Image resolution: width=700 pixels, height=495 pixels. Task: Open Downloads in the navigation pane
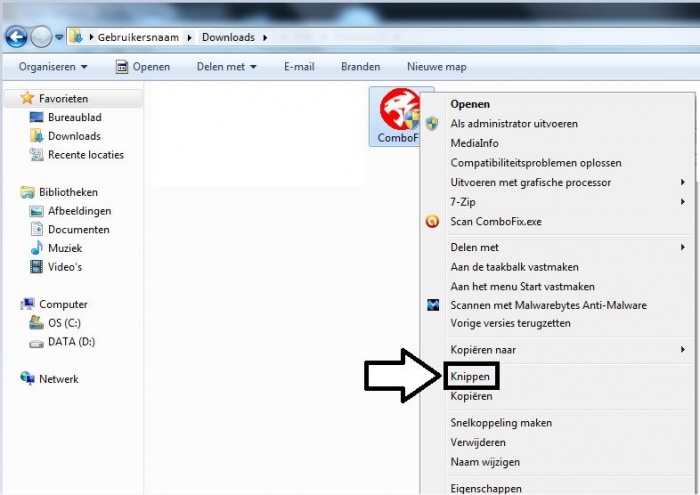[x=74, y=136]
